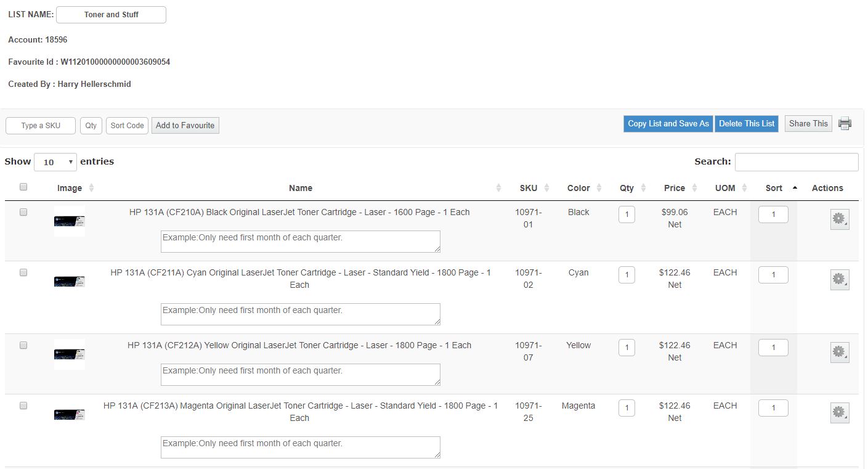The image size is (868, 469).
Task: Check the box for Black CF210A toner
Action: click(x=23, y=212)
